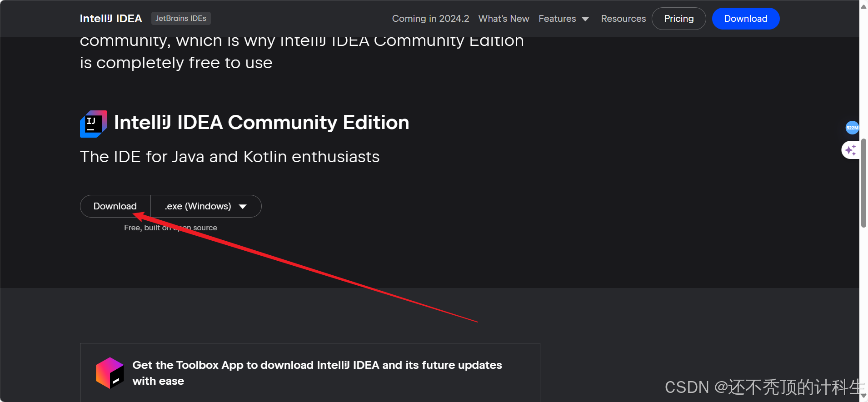Open the .exe (Windows) installer type dropdown
The image size is (868, 402).
click(x=206, y=206)
